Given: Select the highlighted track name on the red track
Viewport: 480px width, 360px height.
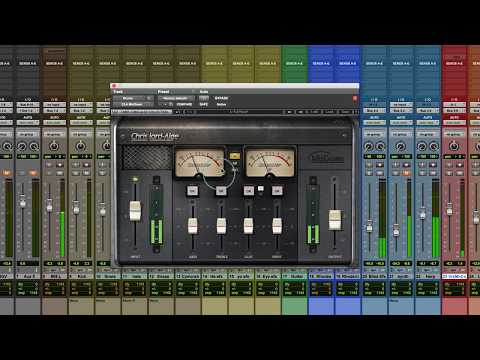Looking at the screenshot, I should [x=454, y=276].
